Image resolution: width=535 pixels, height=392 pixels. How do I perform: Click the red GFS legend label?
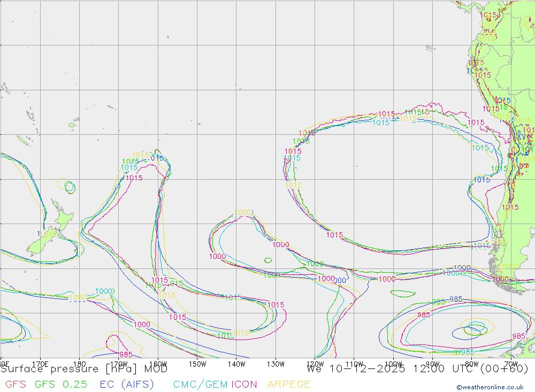pos(16,385)
